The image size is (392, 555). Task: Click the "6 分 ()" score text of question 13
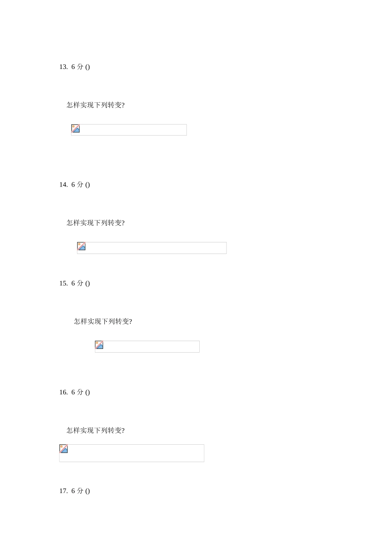[x=80, y=67]
